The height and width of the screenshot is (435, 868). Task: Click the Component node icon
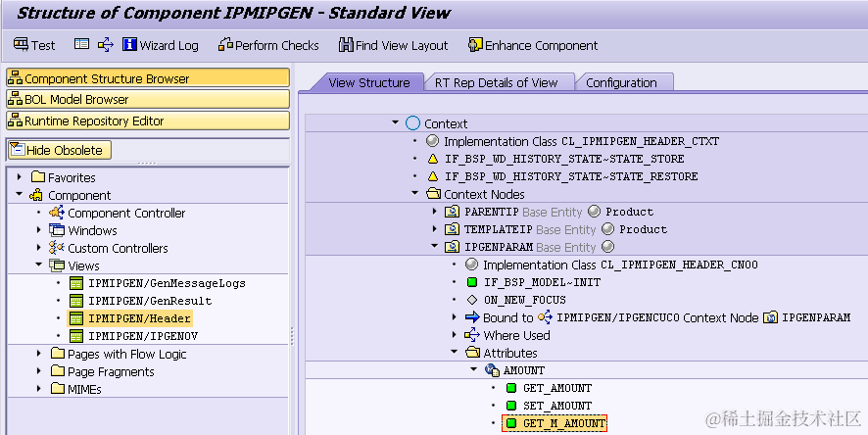(36, 195)
